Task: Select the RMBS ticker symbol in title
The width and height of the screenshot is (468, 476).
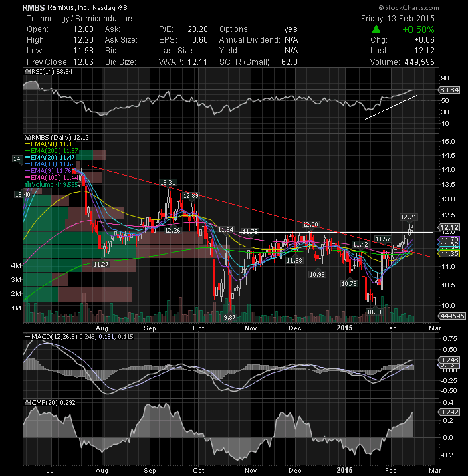Action: tap(33, 7)
